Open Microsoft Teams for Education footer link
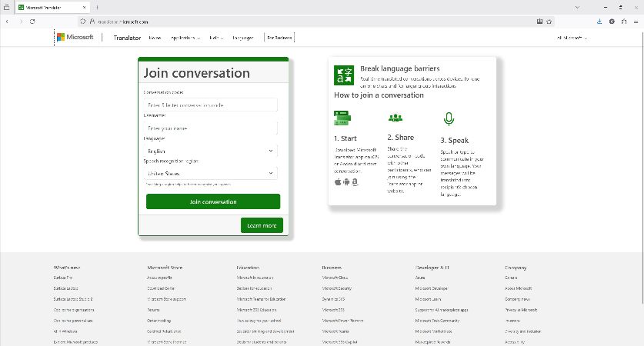 click(261, 299)
